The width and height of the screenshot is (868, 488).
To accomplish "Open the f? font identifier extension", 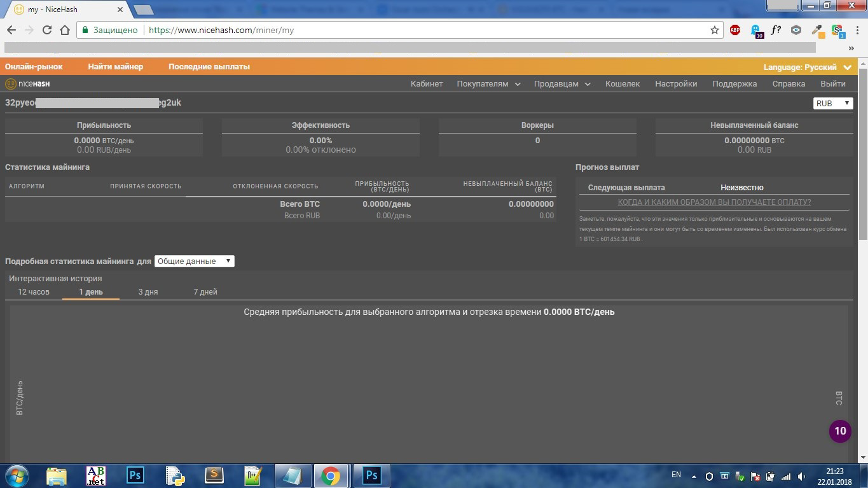I will 776,30.
